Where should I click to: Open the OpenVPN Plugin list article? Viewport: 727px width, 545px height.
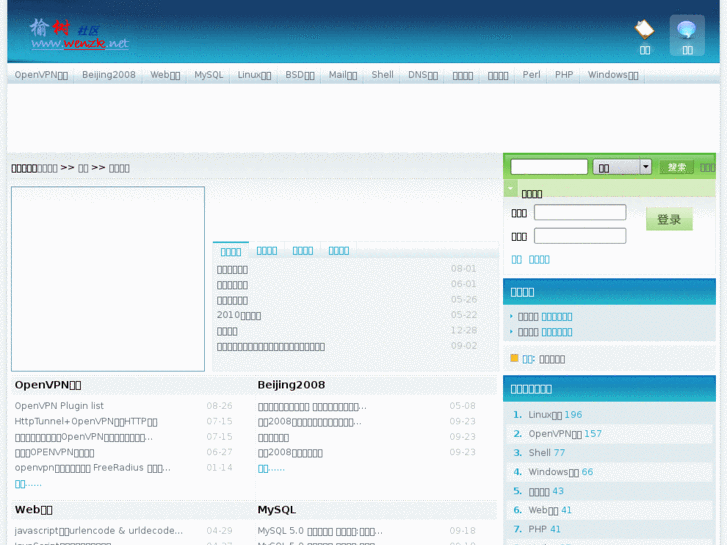(x=59, y=406)
